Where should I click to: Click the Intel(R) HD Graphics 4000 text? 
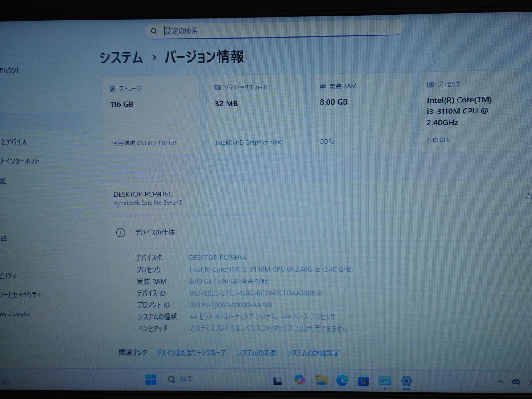pyautogui.click(x=249, y=142)
